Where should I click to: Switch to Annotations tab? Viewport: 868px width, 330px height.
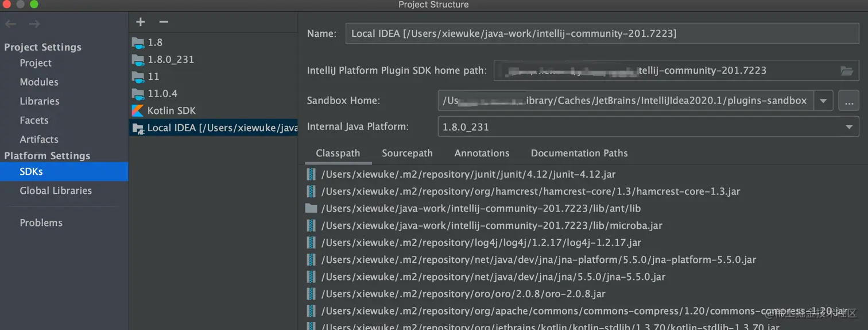pyautogui.click(x=482, y=154)
